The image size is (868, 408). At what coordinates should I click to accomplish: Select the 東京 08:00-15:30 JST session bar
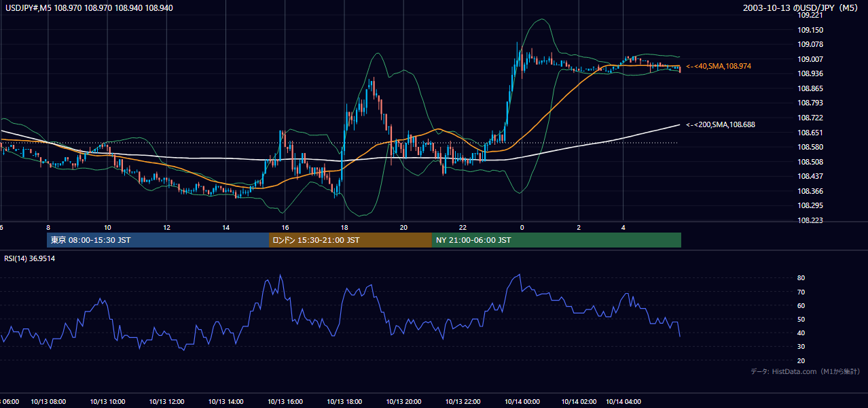[158, 240]
